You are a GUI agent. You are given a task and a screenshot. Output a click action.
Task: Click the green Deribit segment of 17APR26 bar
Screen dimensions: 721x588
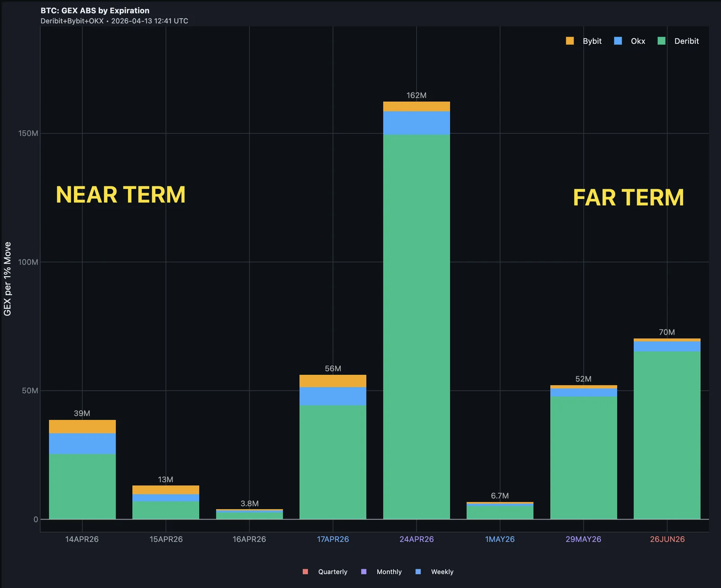click(333, 460)
